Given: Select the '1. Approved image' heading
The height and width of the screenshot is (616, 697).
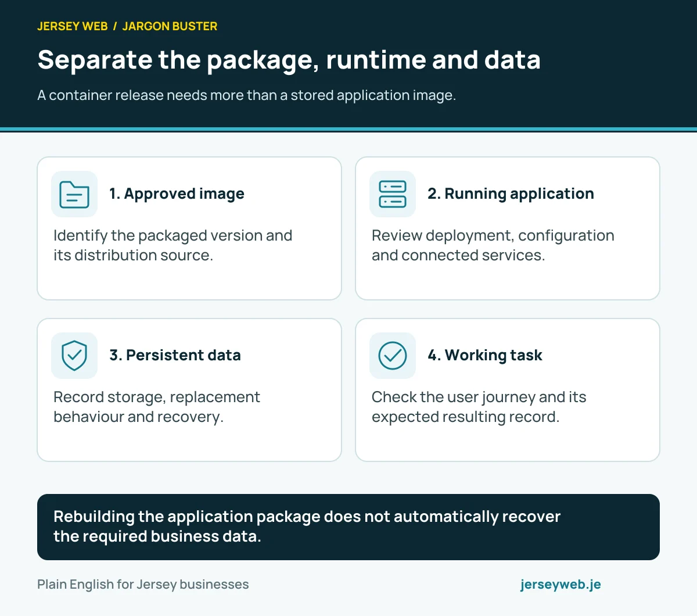Looking at the screenshot, I should (177, 194).
